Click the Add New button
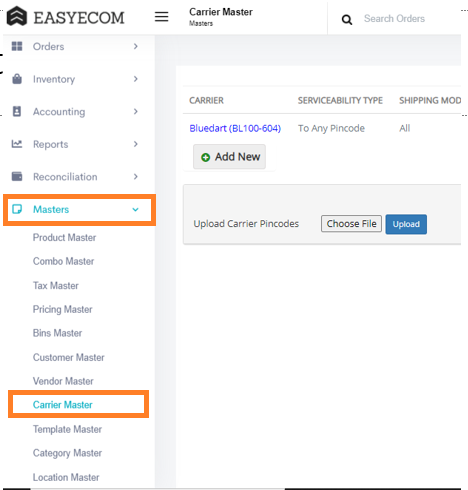 tap(230, 157)
